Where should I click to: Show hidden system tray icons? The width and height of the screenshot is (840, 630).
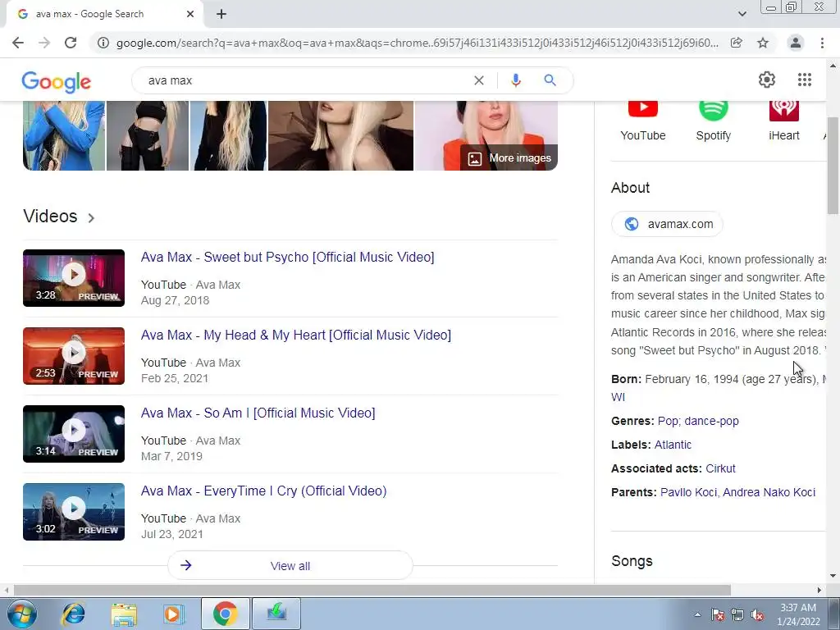pos(697,614)
